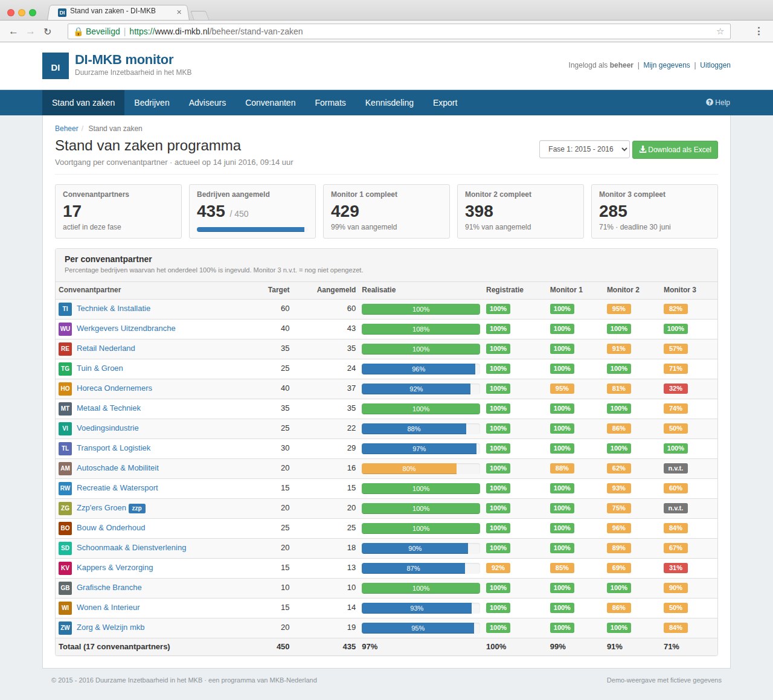Go to the Adviseurs section
The image size is (773, 700).
coord(207,103)
